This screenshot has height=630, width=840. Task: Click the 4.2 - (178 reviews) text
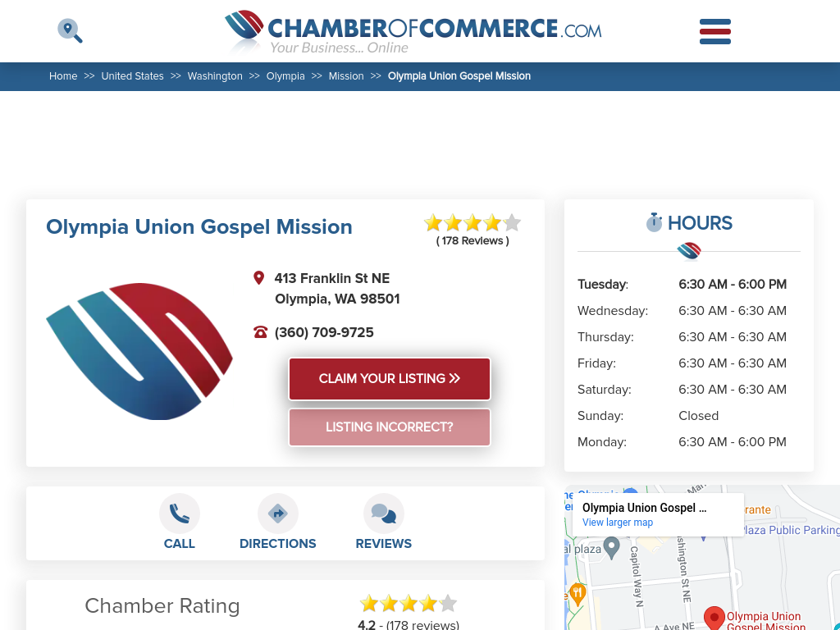coord(409,625)
